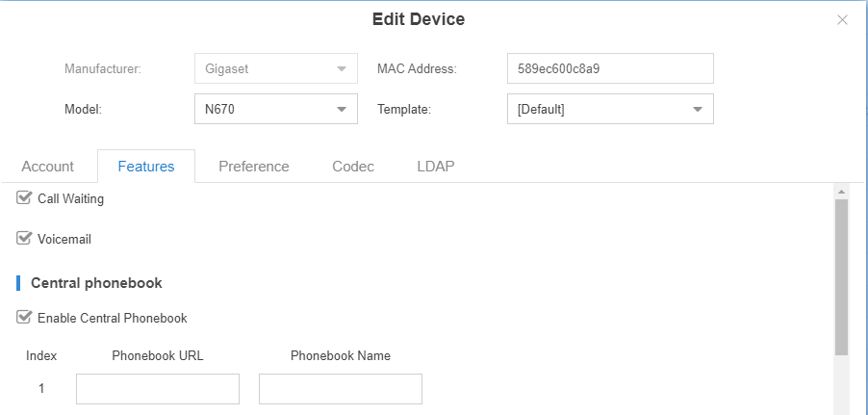Click the scrollbar up arrow

(841, 192)
